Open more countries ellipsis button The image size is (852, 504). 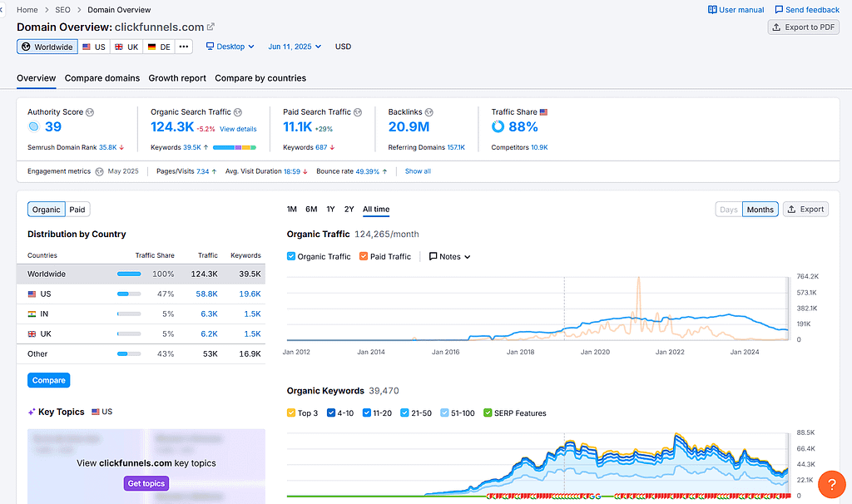[184, 47]
